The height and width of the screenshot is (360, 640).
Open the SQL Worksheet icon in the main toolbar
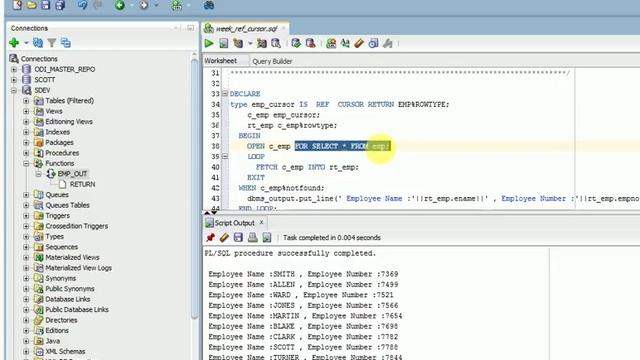point(177,5)
